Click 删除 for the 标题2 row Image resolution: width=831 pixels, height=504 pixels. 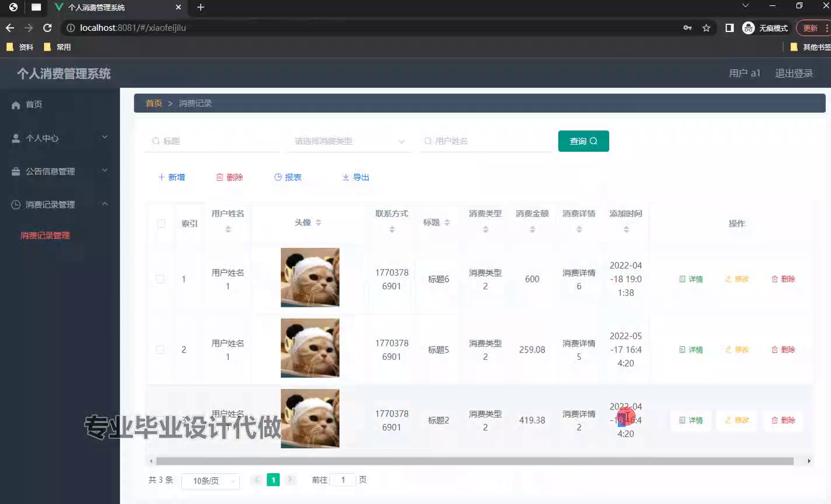[783, 421]
